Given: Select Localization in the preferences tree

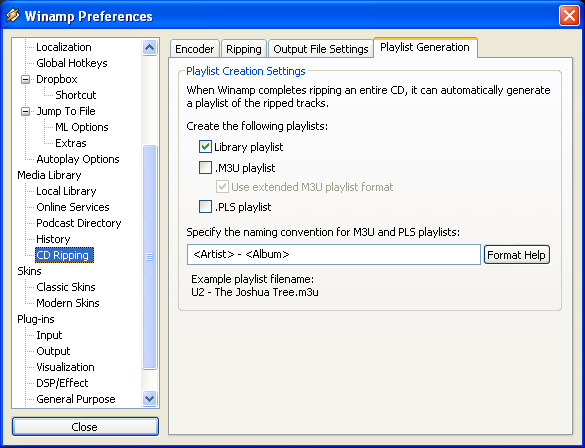Looking at the screenshot, I should click(64, 47).
